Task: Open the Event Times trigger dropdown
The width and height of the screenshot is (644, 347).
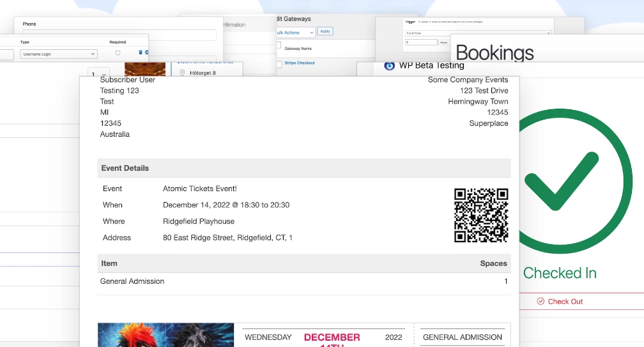Action: (x=478, y=32)
